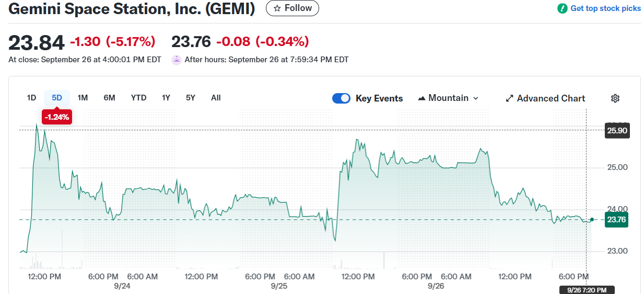Click the Mountain chart type icon
The image size is (644, 294).
click(x=421, y=98)
